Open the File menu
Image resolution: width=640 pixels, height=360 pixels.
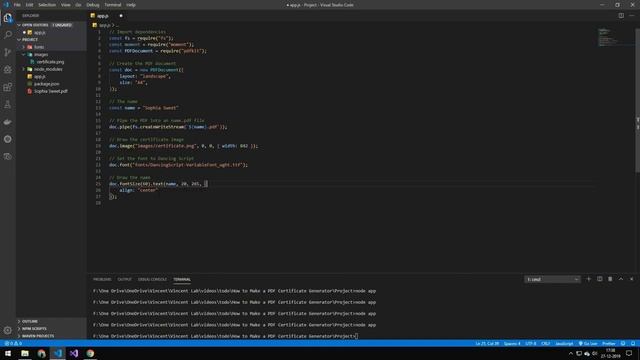[17, 5]
